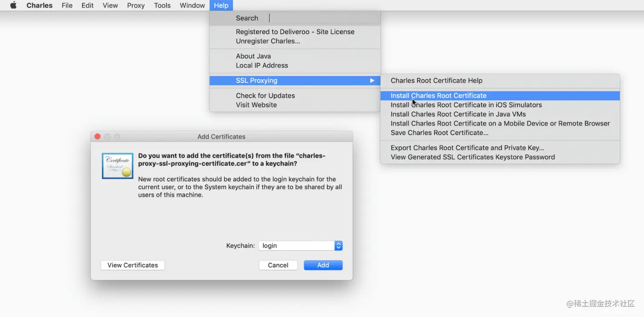Export Charles Root Certificate and Private Key
Screen dimensions: 644x317
(x=500, y=148)
